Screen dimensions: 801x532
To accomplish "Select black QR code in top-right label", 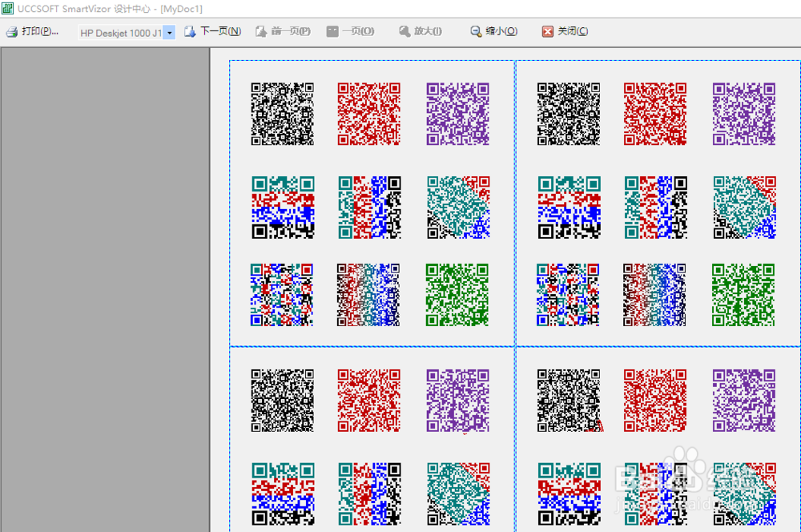I will click(x=569, y=114).
